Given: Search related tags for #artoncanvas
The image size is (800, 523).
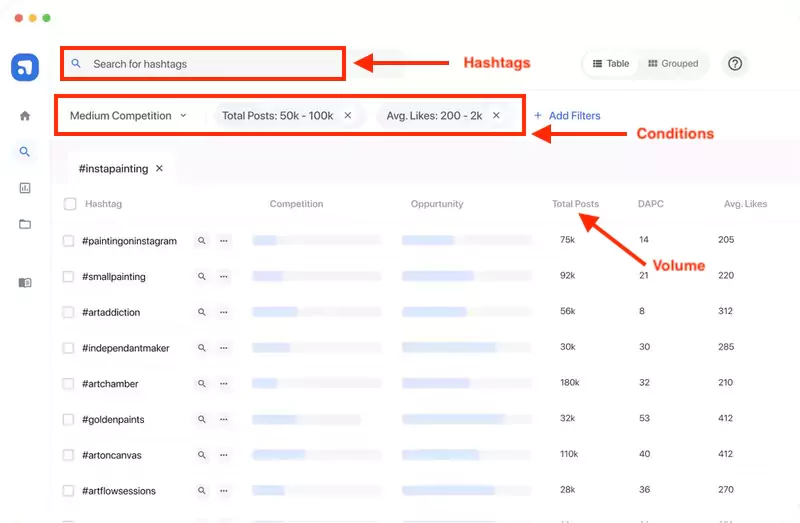Looking at the screenshot, I should pyautogui.click(x=202, y=455).
